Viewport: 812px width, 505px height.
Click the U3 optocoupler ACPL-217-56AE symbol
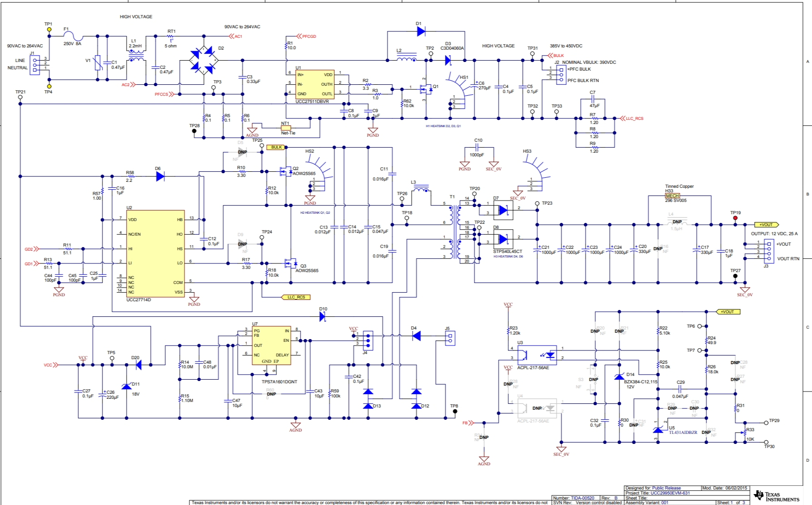(x=537, y=355)
